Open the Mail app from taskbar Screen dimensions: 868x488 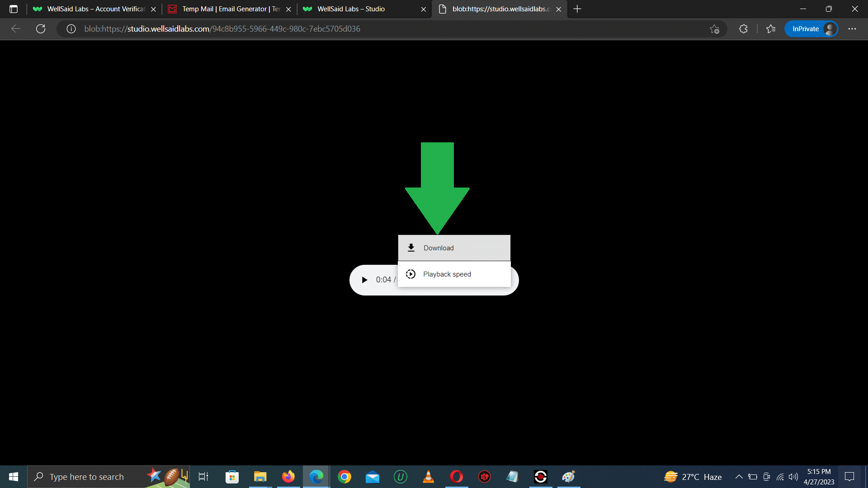pyautogui.click(x=373, y=477)
